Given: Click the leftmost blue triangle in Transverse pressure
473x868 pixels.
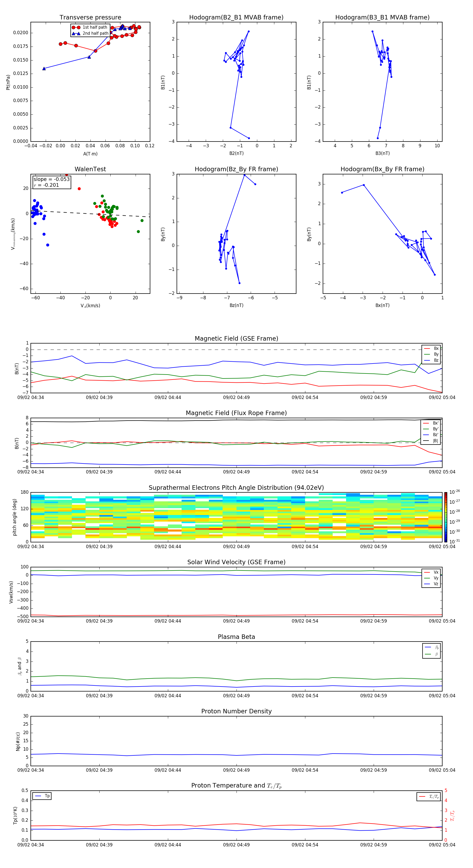Looking at the screenshot, I should point(44,69).
